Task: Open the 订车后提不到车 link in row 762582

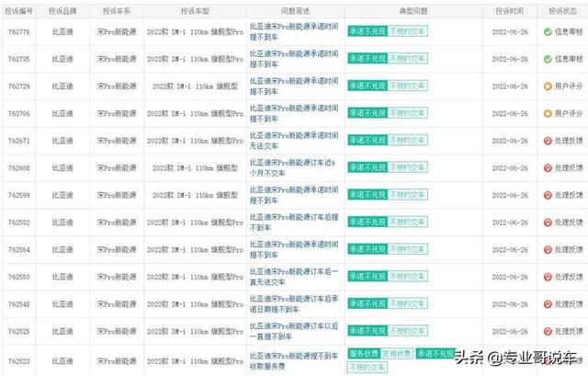Action: (294, 222)
